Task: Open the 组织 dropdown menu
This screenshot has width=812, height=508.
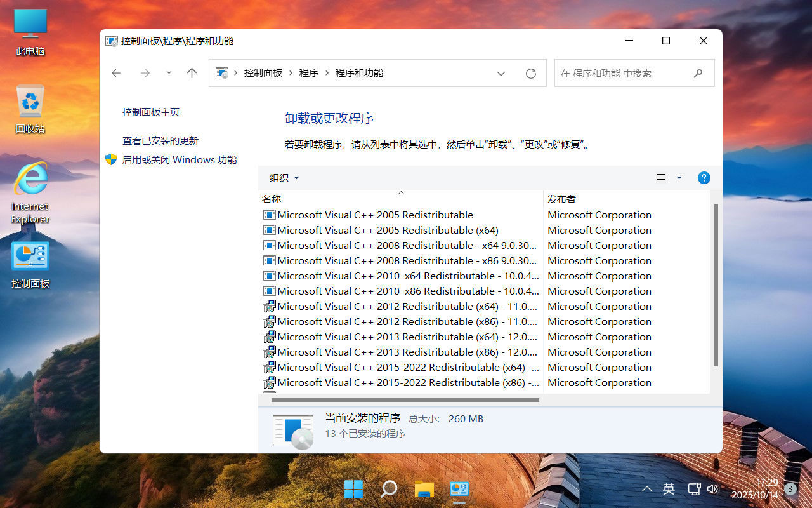Action: (x=283, y=178)
